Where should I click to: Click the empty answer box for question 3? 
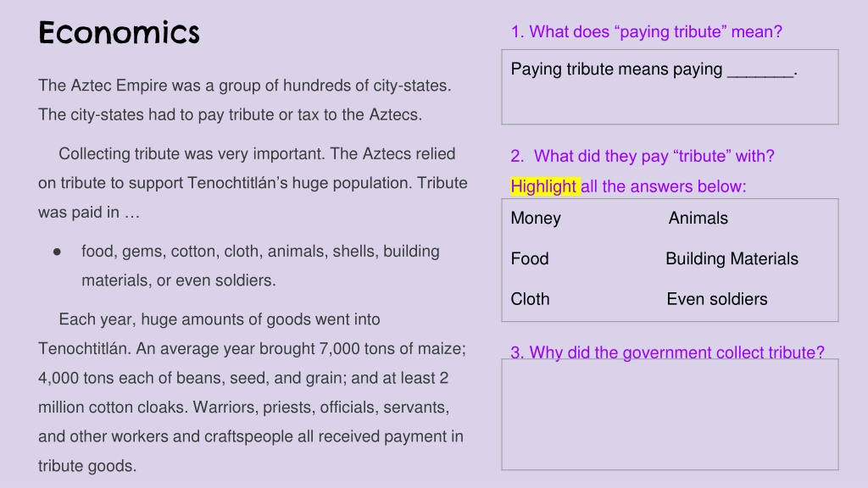[x=670, y=415]
